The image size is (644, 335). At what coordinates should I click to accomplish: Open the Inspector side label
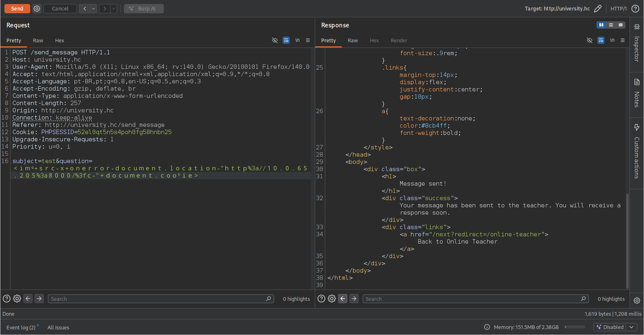pos(637,49)
